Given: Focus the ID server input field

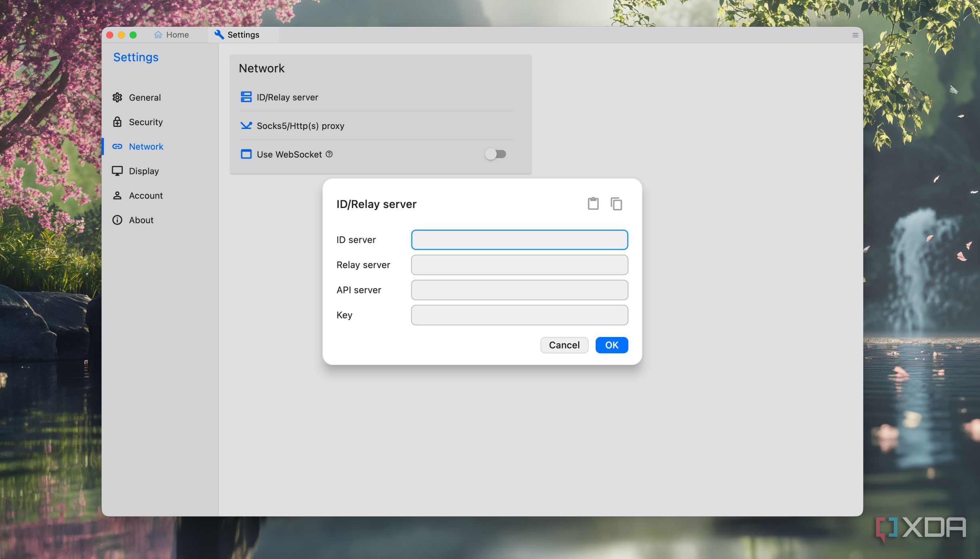Looking at the screenshot, I should [519, 240].
